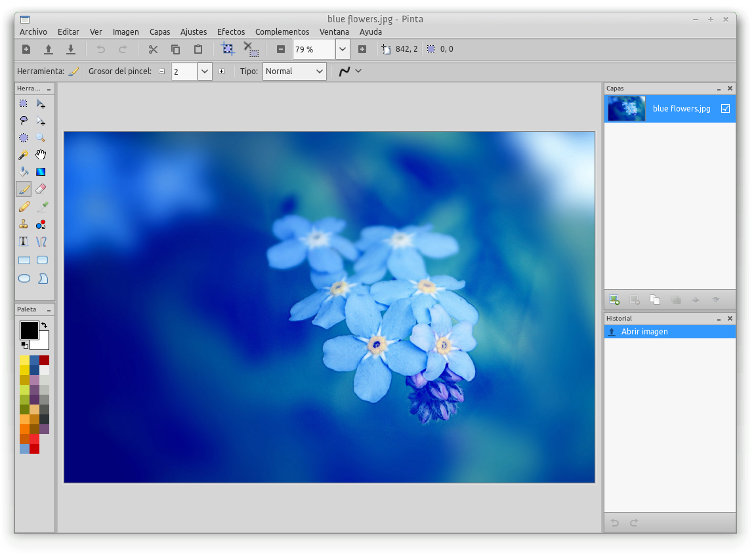Click the black primary color swatch

(x=29, y=330)
